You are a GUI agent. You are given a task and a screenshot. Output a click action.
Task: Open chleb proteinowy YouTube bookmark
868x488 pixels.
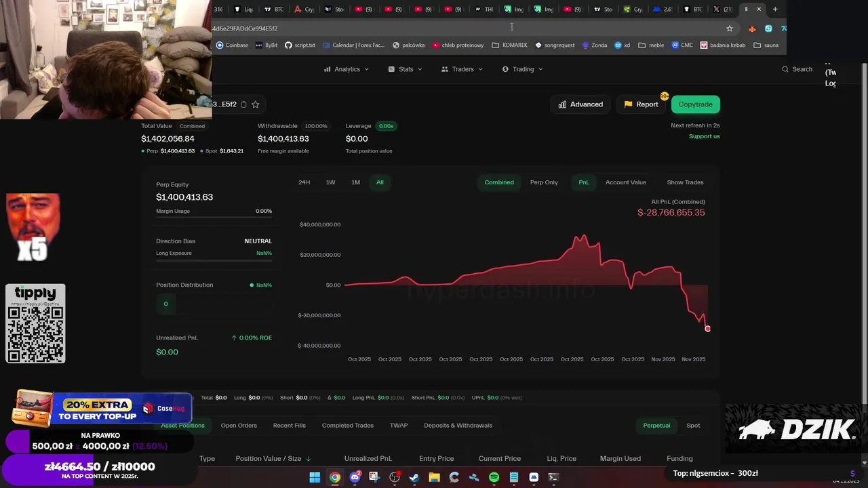click(457, 45)
